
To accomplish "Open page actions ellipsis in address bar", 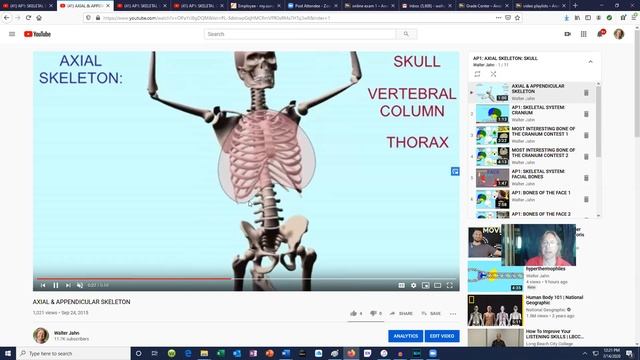I will (x=498, y=18).
